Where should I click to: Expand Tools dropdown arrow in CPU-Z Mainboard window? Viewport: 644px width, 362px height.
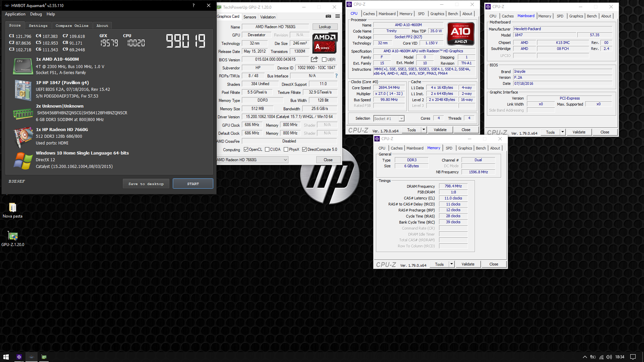point(562,132)
